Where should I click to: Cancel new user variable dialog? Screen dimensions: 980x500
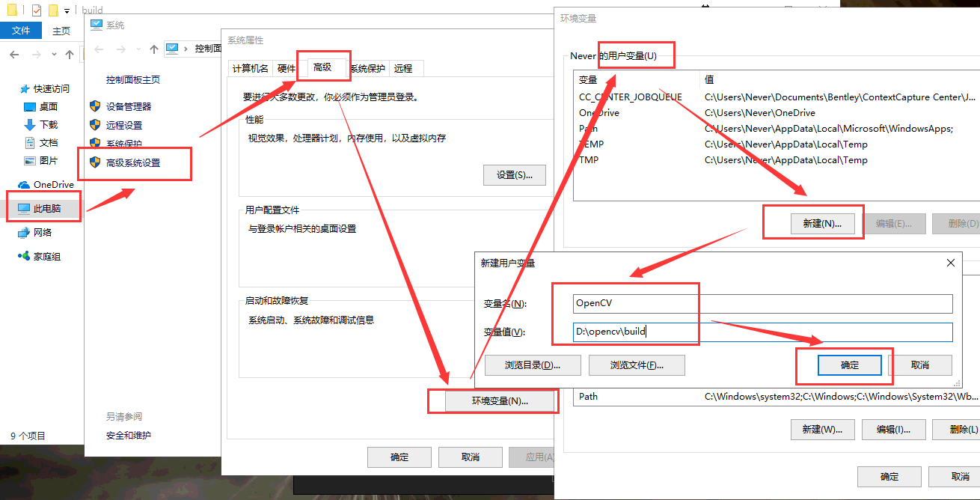click(920, 365)
